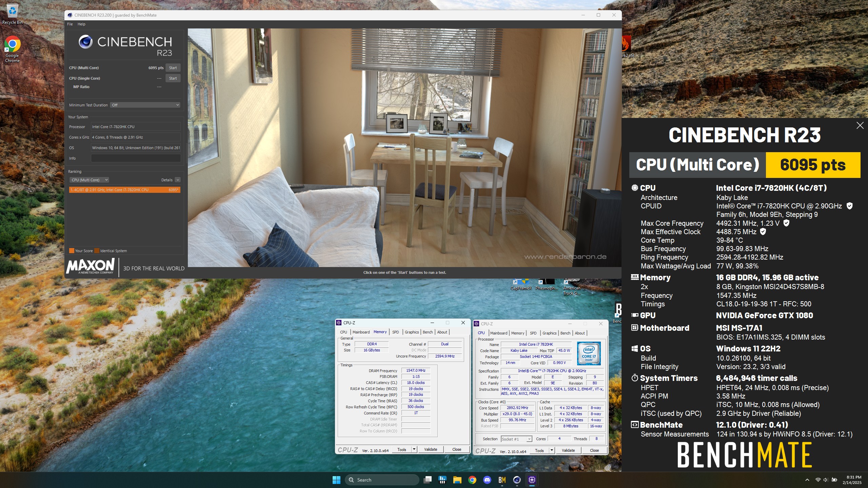Open the blue bars app on taskbar
This screenshot has width=868, height=488.
pos(442,480)
